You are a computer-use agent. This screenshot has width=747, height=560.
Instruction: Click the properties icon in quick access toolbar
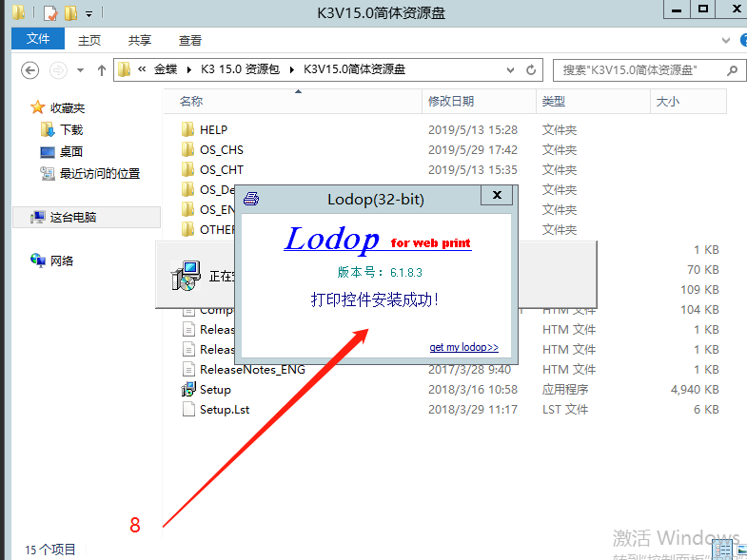50,13
